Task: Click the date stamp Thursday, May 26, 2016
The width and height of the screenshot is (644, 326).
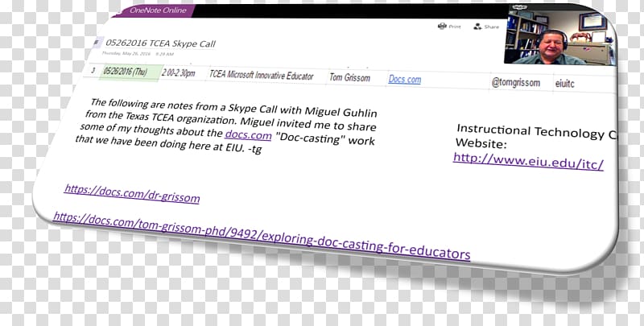Action: point(126,53)
